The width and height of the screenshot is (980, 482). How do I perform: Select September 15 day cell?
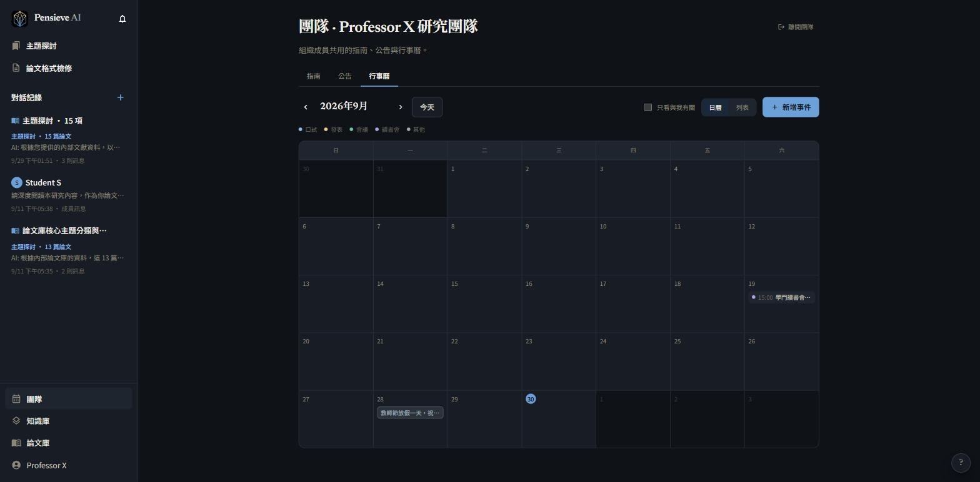tap(484, 304)
